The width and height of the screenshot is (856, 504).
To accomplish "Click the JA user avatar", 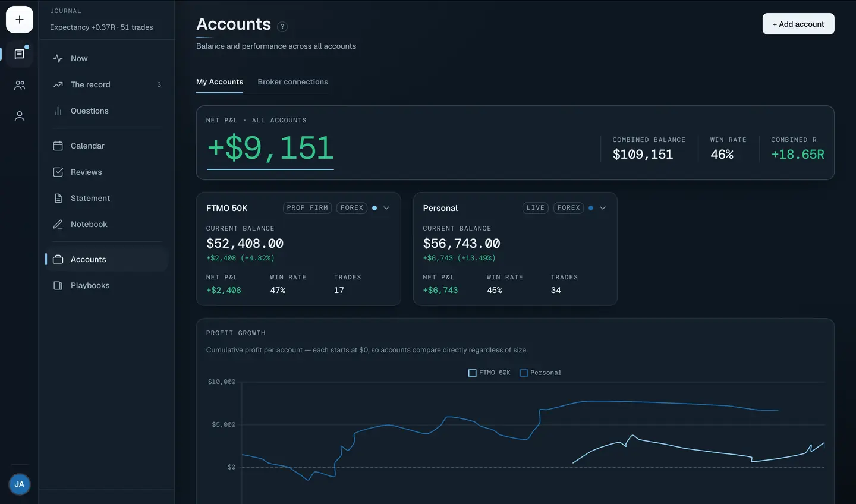I will coord(20,484).
